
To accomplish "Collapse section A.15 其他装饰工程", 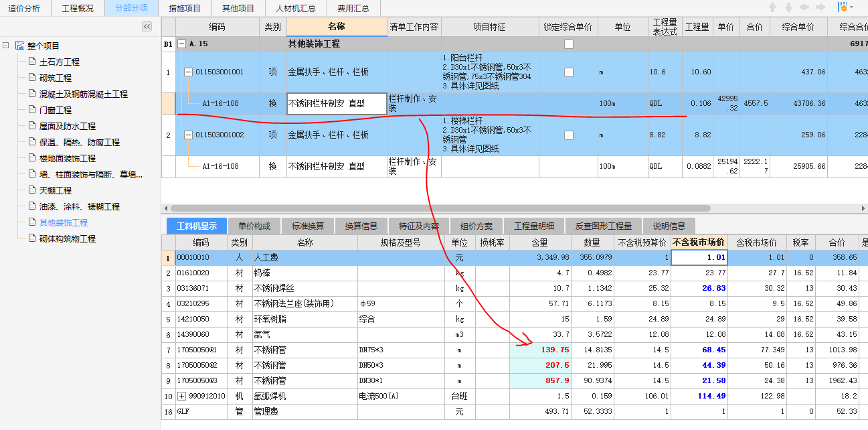I will pos(181,44).
